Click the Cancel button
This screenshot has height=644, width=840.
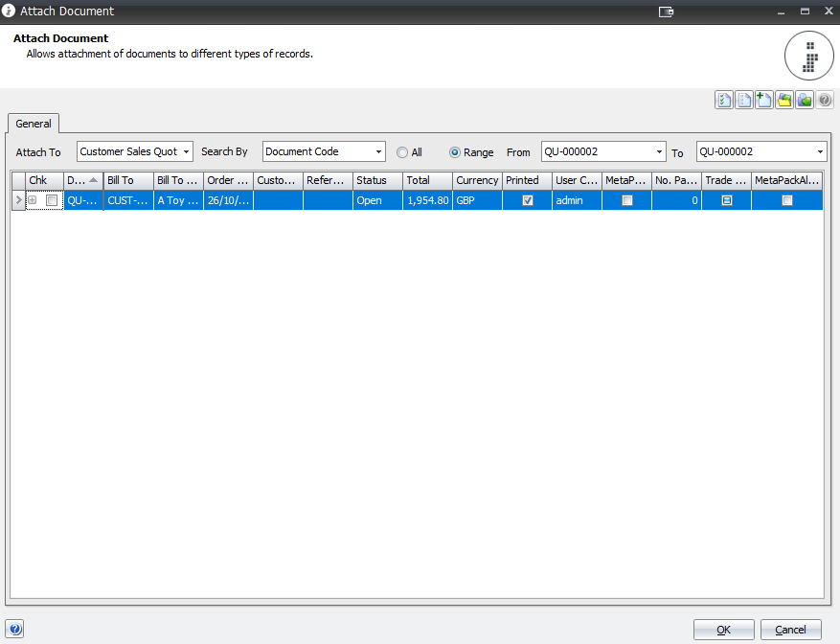click(x=790, y=630)
